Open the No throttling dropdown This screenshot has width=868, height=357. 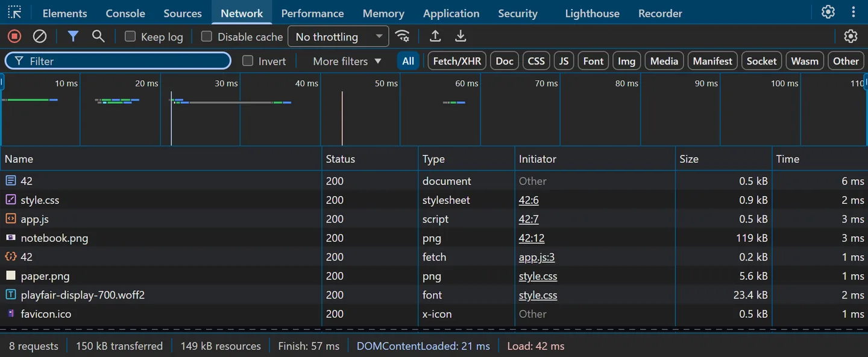pos(338,36)
